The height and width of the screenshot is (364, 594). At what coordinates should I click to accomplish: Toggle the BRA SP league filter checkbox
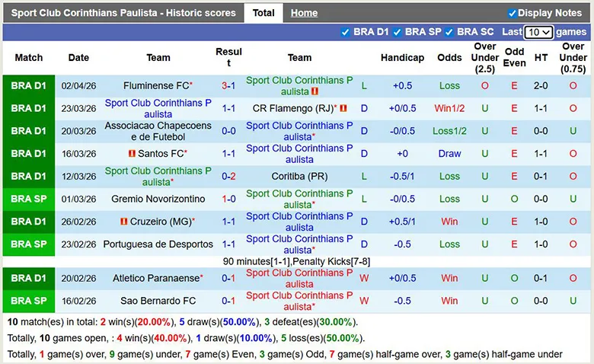click(398, 32)
